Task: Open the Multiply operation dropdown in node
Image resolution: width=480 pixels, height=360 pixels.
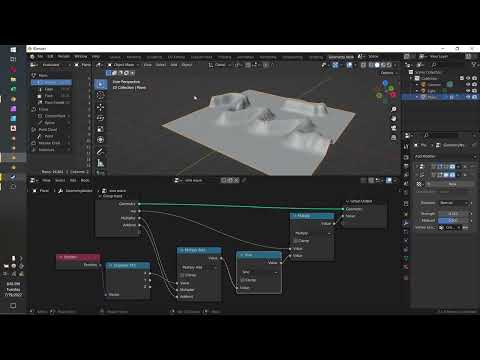Action: [312, 233]
